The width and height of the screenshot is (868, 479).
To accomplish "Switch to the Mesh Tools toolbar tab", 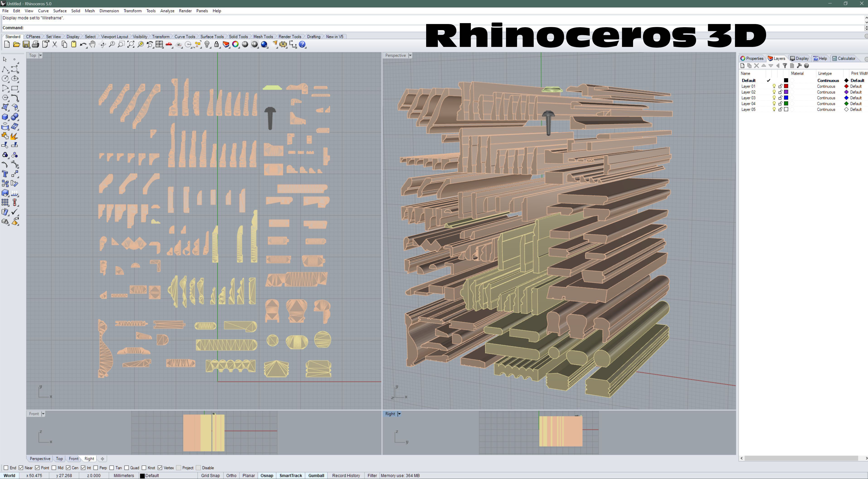I will point(263,36).
